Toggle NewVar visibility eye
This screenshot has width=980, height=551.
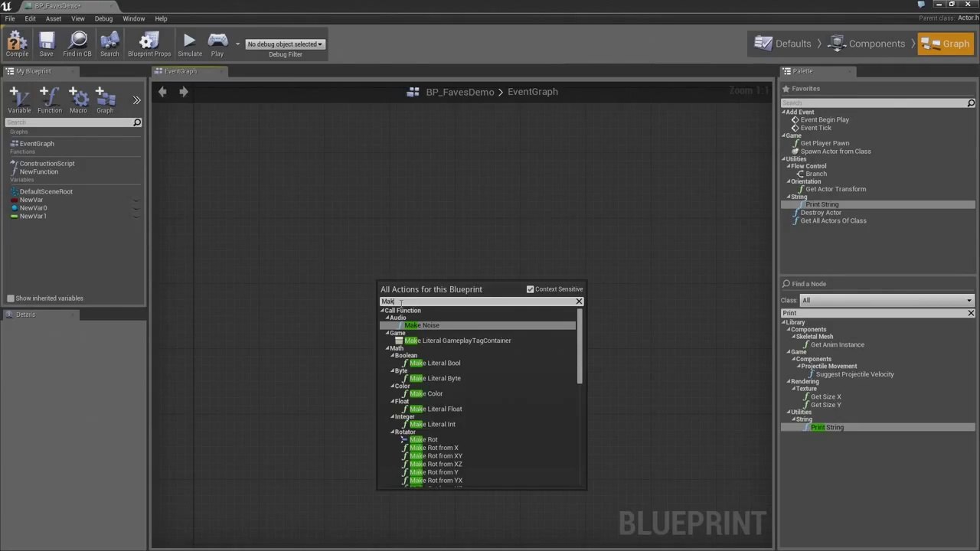pyautogui.click(x=136, y=201)
